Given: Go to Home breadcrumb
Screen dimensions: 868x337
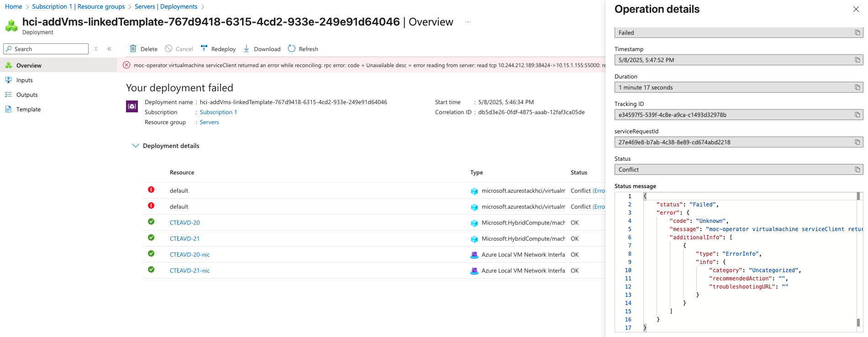Looking at the screenshot, I should pos(14,6).
